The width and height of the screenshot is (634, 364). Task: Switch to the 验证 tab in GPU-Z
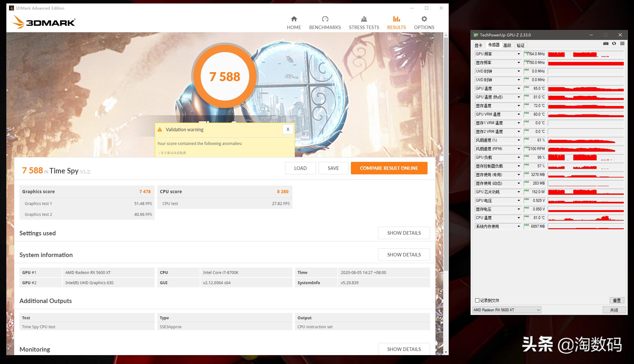click(x=520, y=45)
